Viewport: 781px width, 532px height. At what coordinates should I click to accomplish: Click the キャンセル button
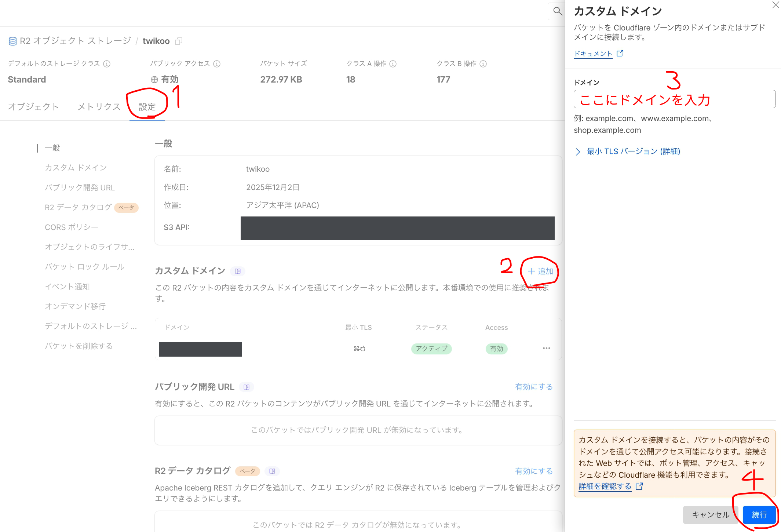click(x=710, y=514)
